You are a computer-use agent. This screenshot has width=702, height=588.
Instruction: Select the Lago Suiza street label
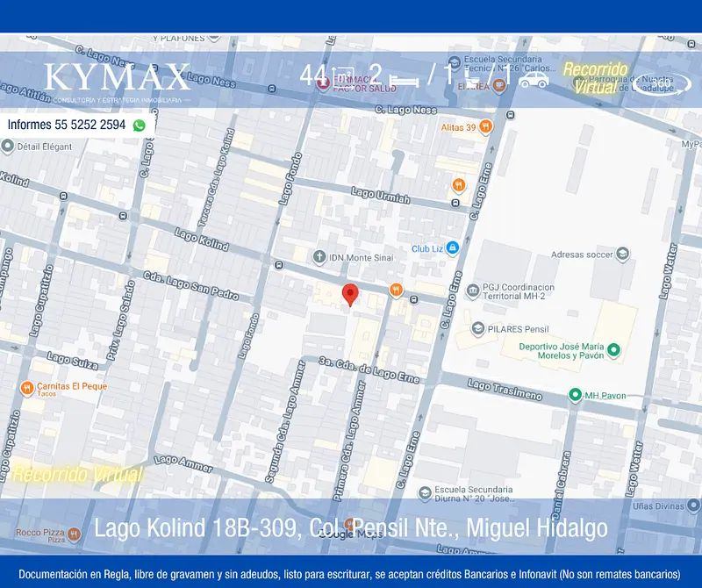click(73, 361)
